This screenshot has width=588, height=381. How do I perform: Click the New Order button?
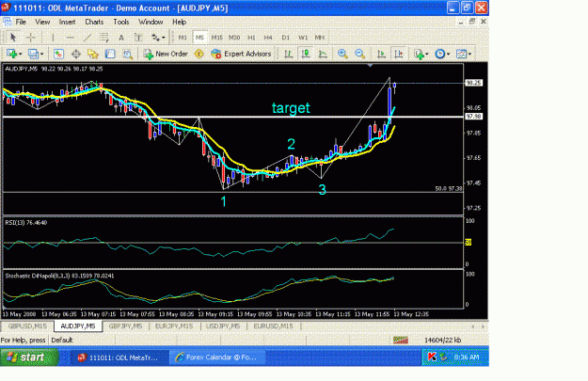click(x=166, y=54)
